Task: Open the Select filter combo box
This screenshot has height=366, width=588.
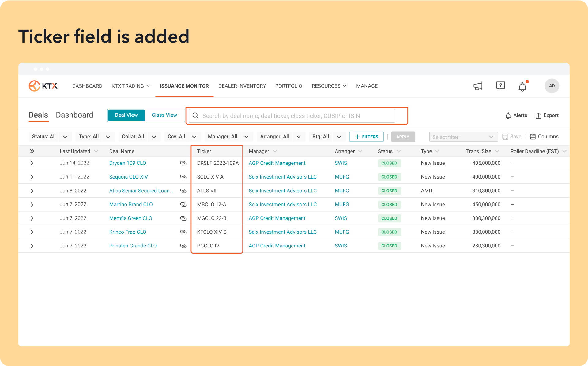Action: pyautogui.click(x=463, y=137)
